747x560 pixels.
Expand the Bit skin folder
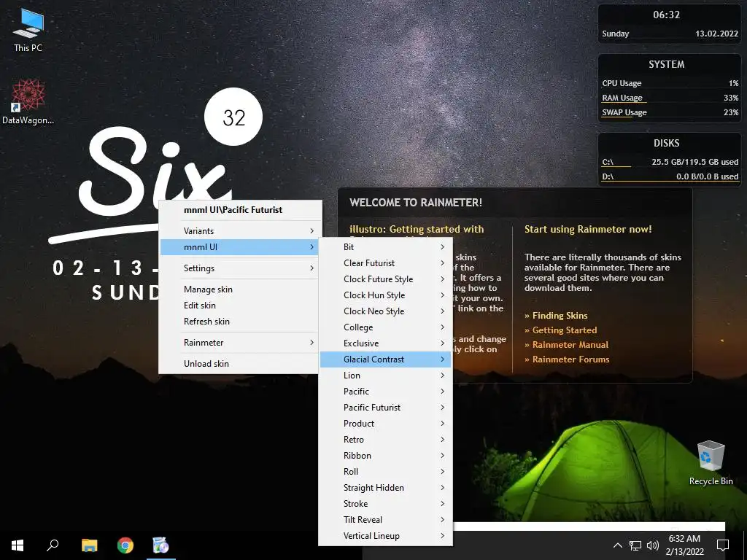pyautogui.click(x=385, y=246)
